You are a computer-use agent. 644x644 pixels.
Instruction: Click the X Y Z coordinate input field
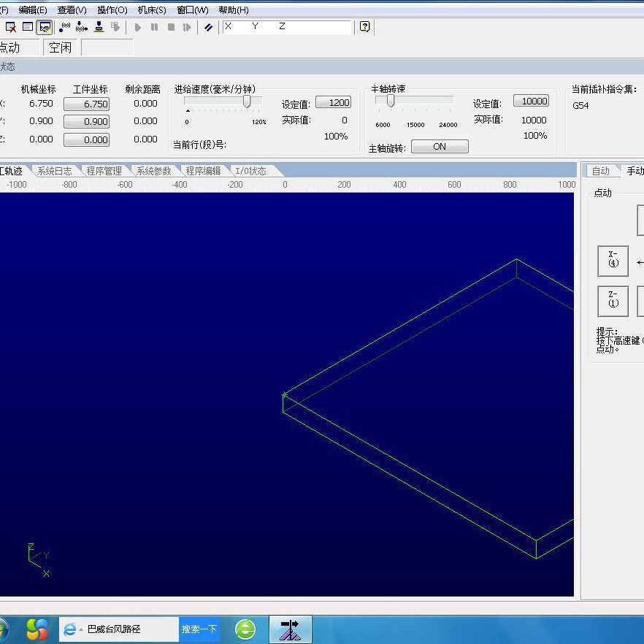click(x=285, y=27)
